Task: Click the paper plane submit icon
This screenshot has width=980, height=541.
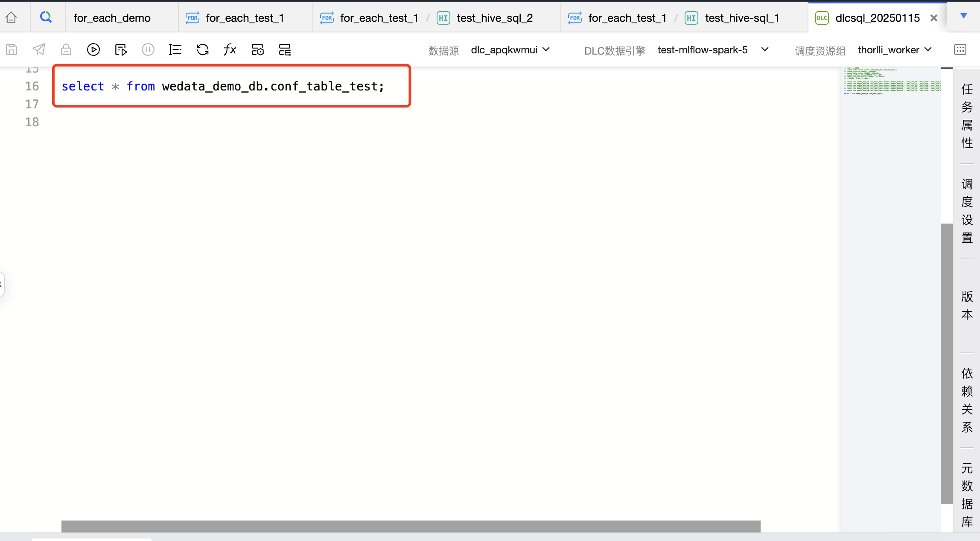Action: 39,50
